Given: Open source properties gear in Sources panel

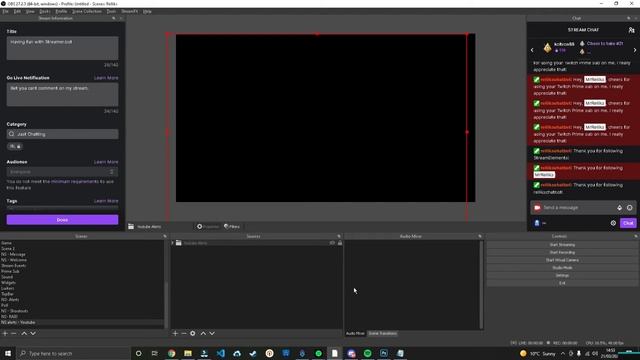Looking at the screenshot, I should point(193,333).
